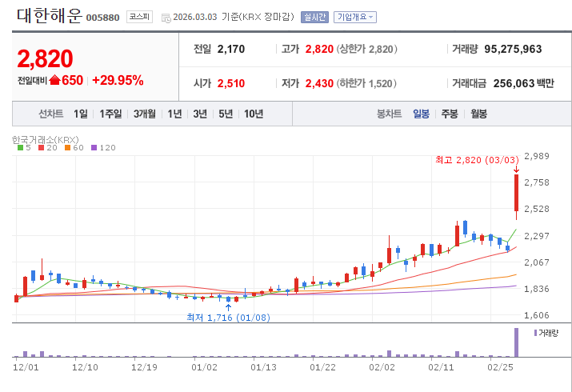572x392 pixels.
Task: Click the green 5-day moving average swatch
Action: pos(21,148)
